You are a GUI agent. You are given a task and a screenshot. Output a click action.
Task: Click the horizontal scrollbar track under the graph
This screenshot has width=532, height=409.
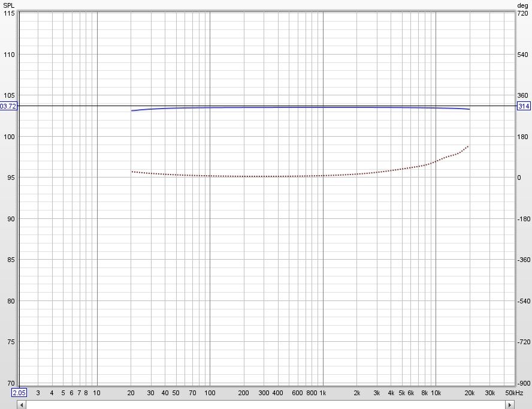(x=265, y=405)
